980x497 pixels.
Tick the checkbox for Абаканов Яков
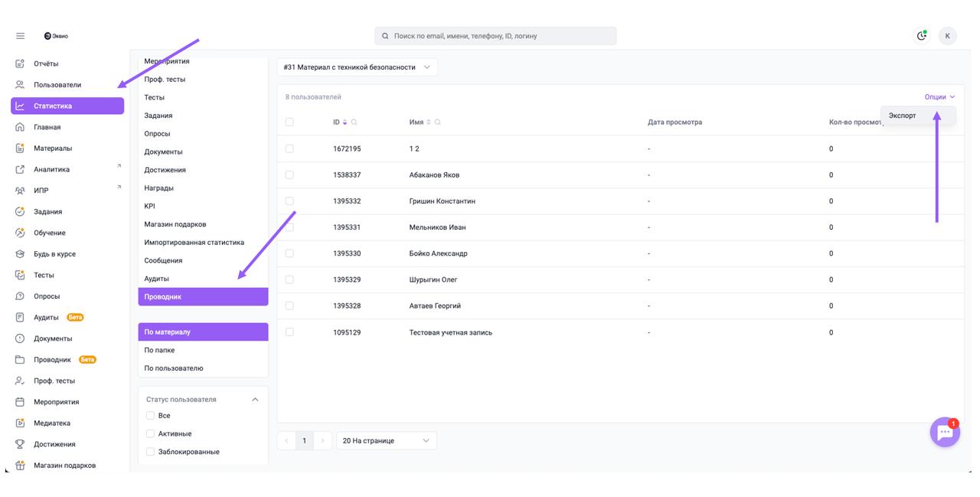[x=289, y=175]
